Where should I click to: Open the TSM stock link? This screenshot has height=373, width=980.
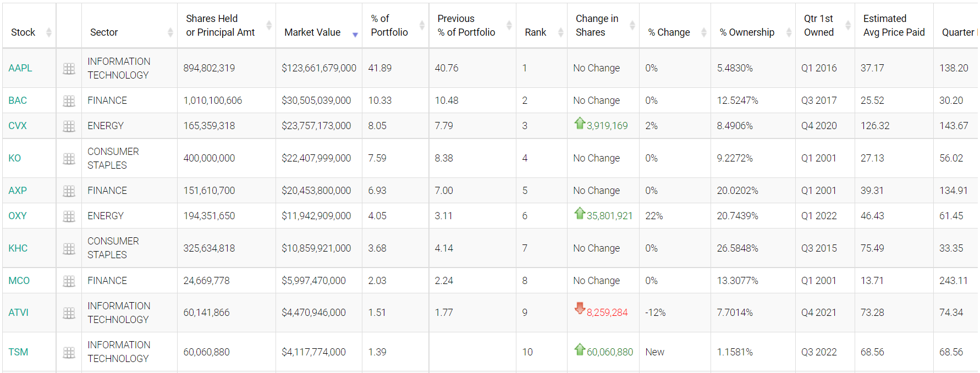[x=18, y=352]
